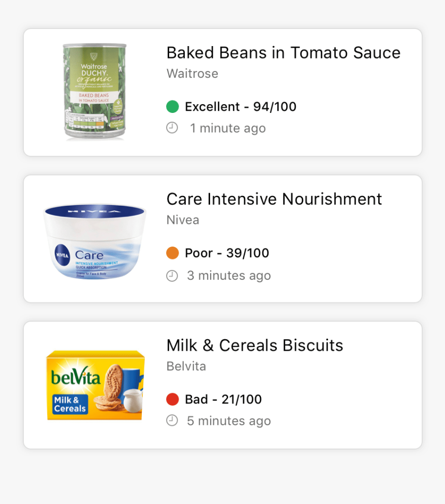This screenshot has height=504, width=445.
Task: Tap the Bad - 21/100 score text
Action: [x=224, y=399]
